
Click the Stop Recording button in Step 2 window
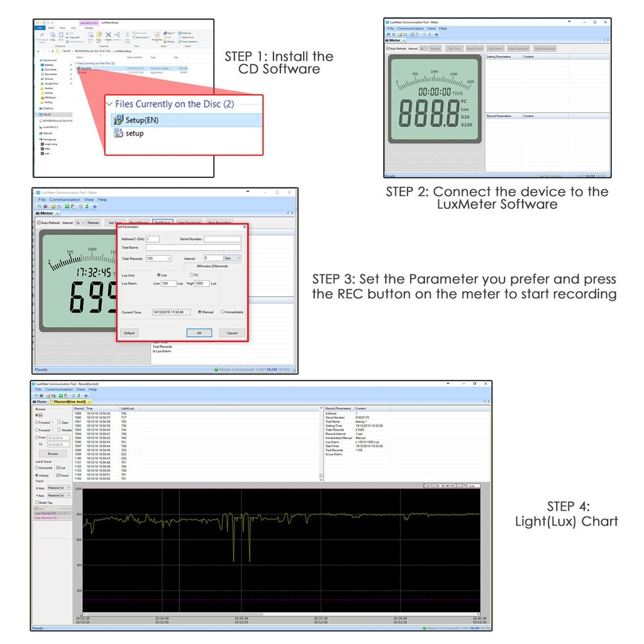[545, 48]
